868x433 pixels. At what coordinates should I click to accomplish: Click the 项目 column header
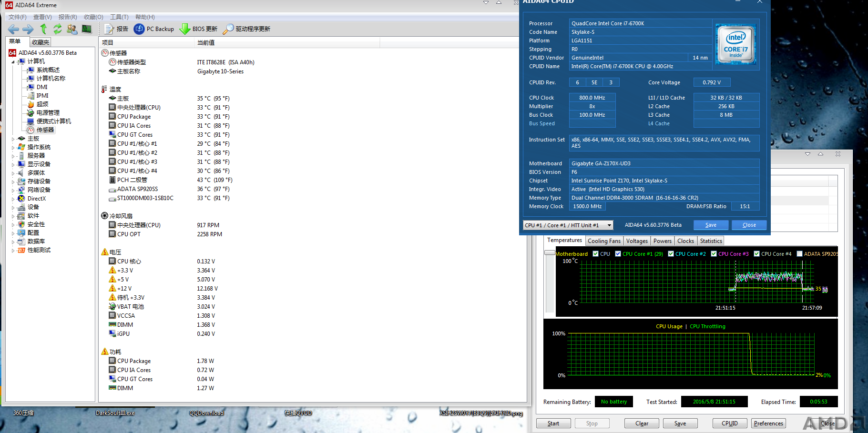click(x=147, y=43)
